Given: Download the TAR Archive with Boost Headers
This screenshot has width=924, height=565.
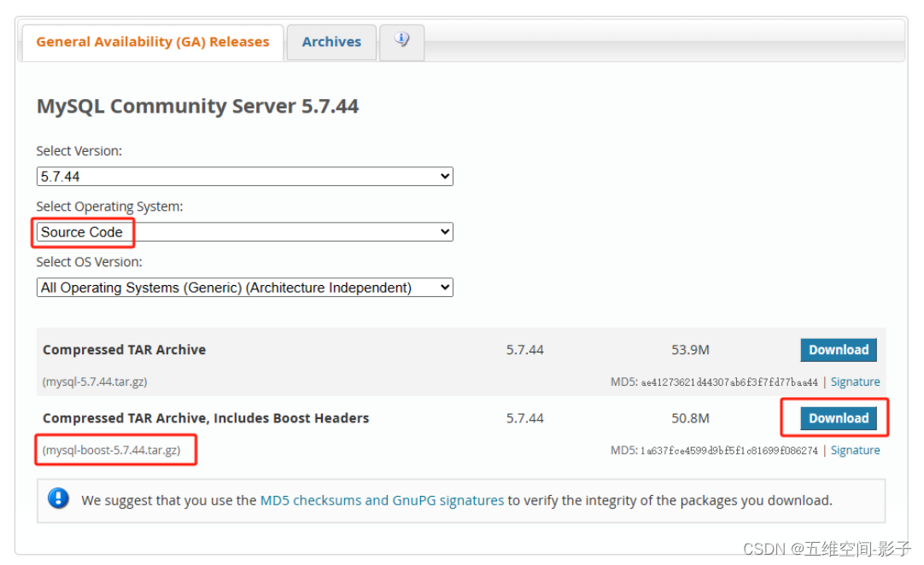Looking at the screenshot, I should 838,418.
